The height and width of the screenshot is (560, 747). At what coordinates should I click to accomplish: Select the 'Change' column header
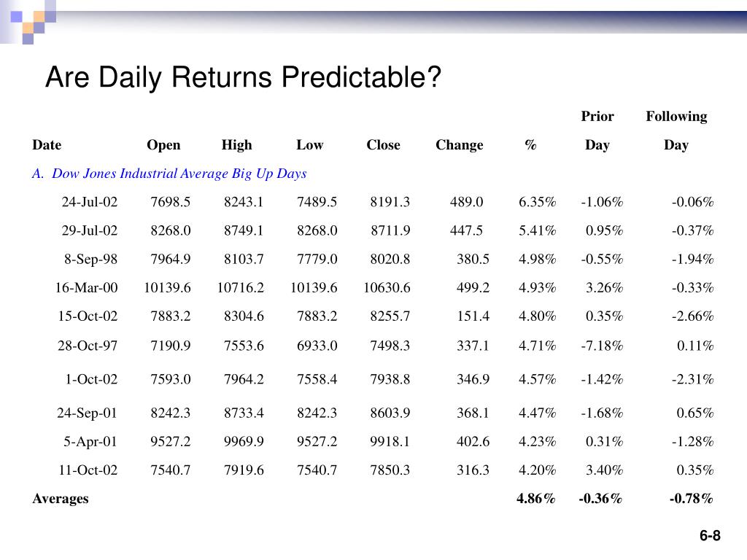(460, 145)
